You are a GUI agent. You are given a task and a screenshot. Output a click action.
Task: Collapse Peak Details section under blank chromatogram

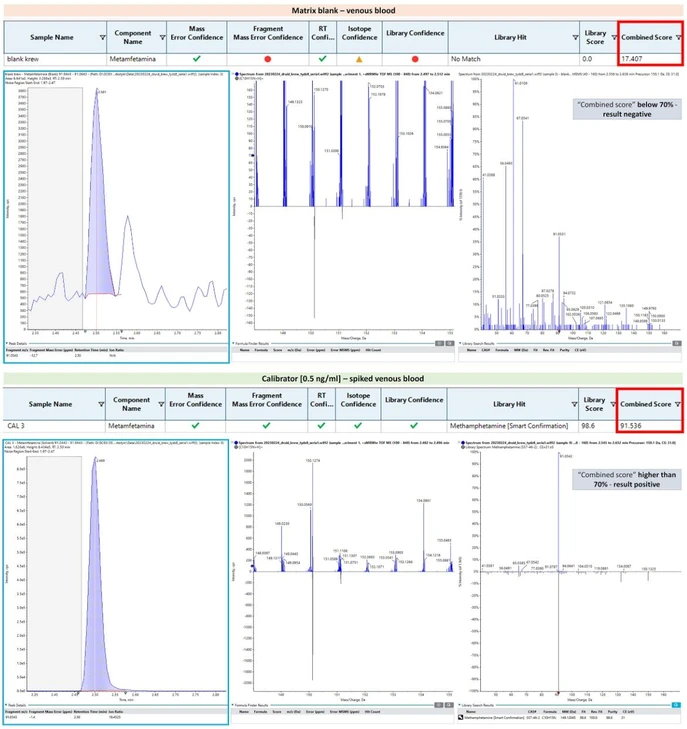pos(7,343)
